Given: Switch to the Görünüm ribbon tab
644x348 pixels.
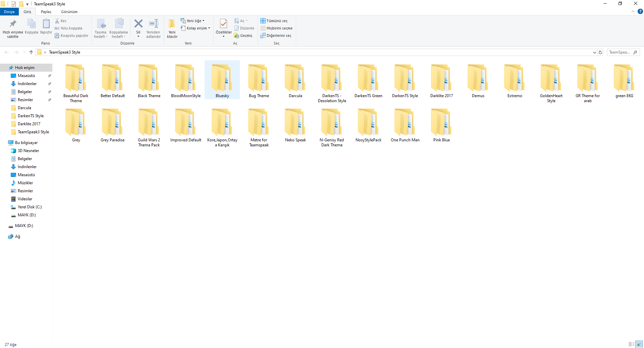Looking at the screenshot, I should pos(69,12).
